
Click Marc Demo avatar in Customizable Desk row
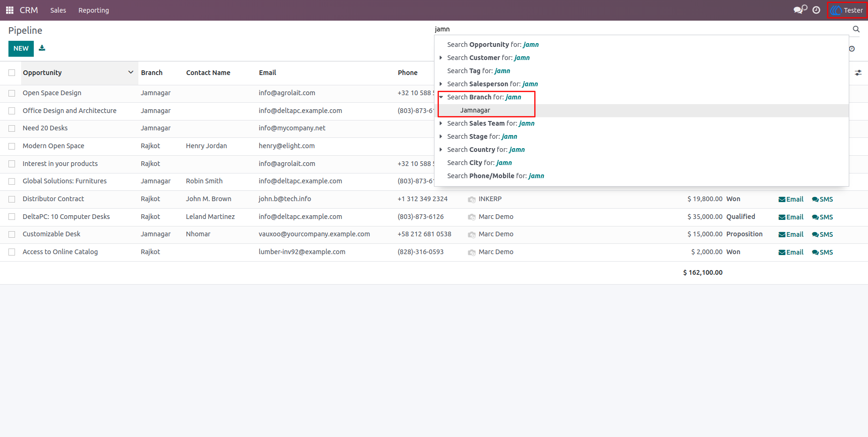(x=472, y=234)
